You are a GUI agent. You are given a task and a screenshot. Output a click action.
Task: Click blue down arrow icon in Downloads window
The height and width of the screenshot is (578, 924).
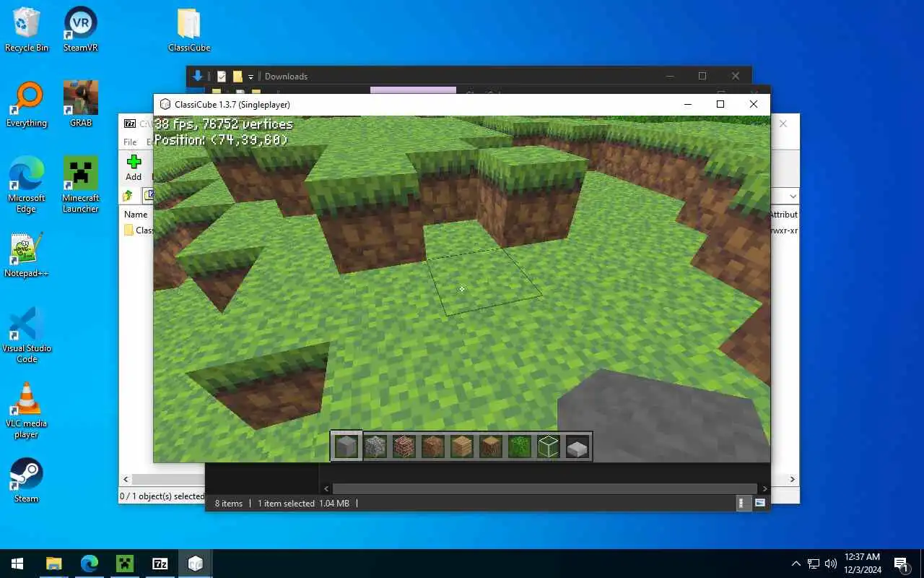(x=197, y=76)
